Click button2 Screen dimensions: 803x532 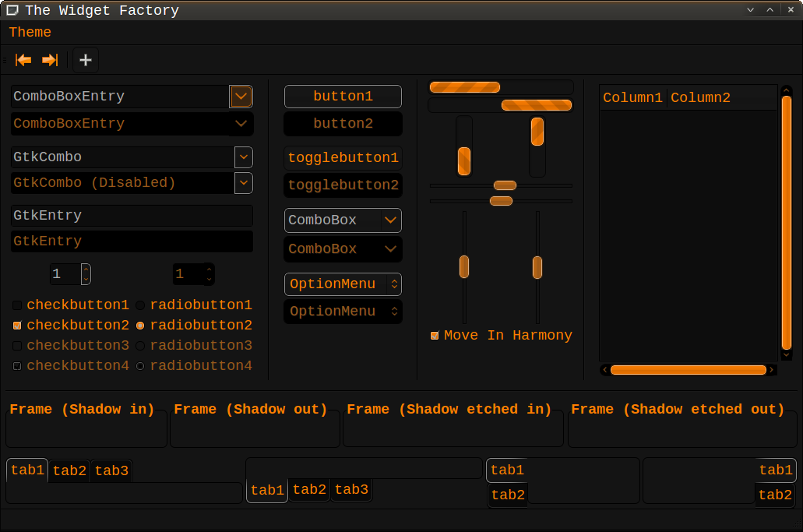[343, 123]
